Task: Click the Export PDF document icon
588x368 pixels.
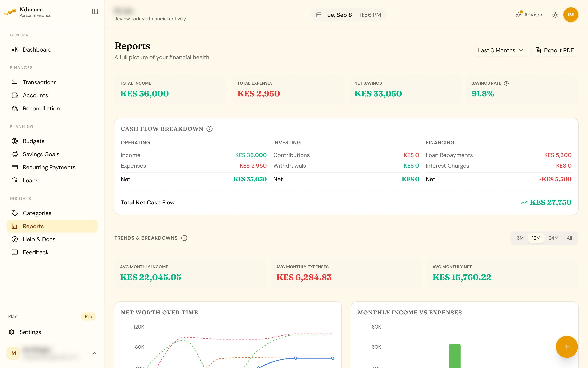Action: 538,50
